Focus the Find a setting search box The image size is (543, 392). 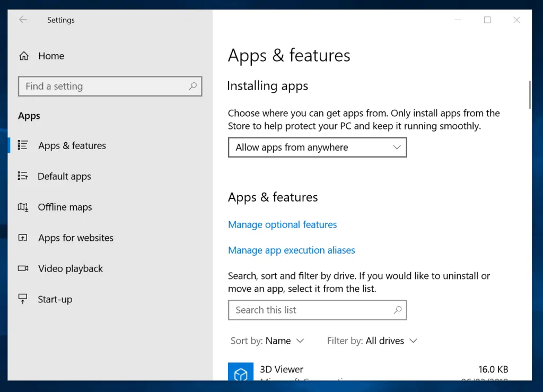click(110, 86)
